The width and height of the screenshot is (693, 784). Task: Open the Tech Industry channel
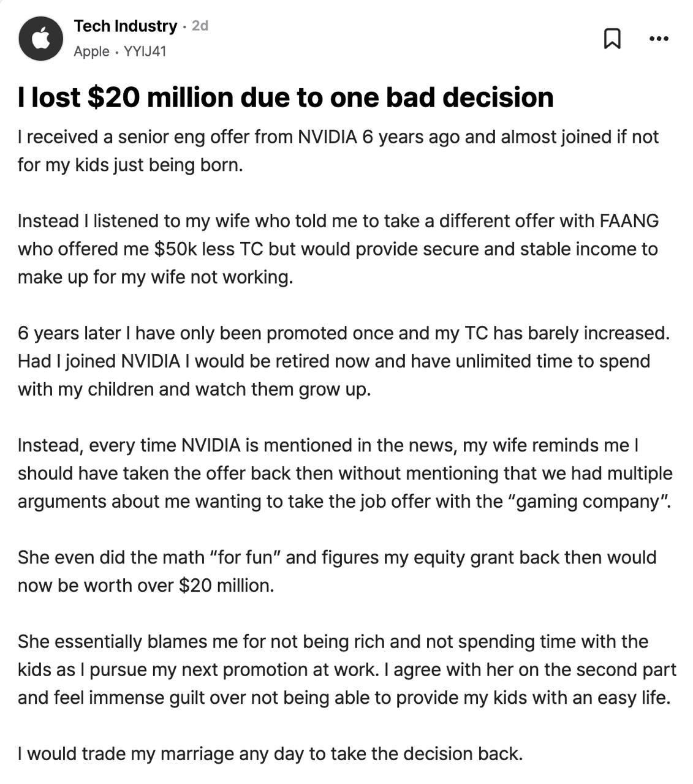[125, 26]
